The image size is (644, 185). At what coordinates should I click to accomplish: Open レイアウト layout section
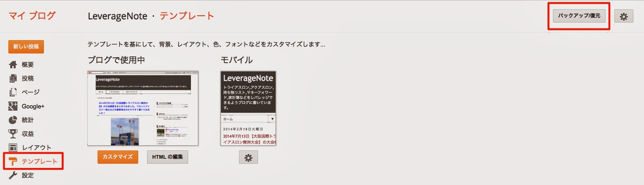point(37,148)
